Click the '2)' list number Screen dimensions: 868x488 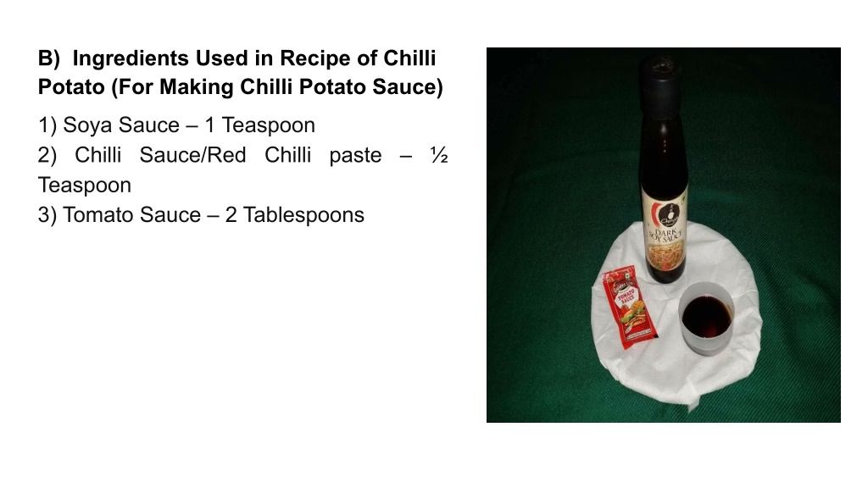(x=47, y=156)
